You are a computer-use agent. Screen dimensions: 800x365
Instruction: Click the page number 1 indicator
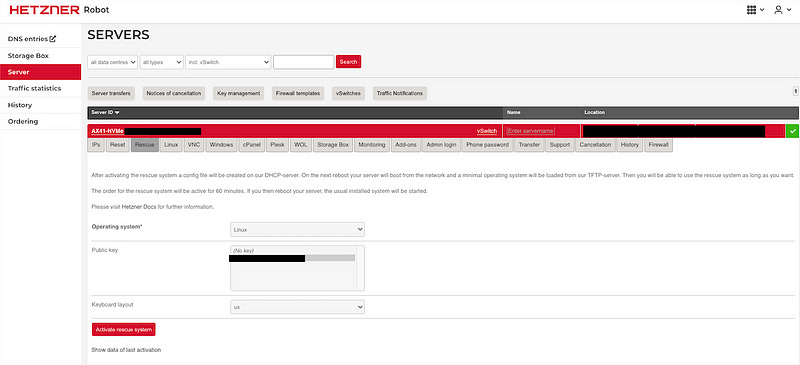coord(795,91)
